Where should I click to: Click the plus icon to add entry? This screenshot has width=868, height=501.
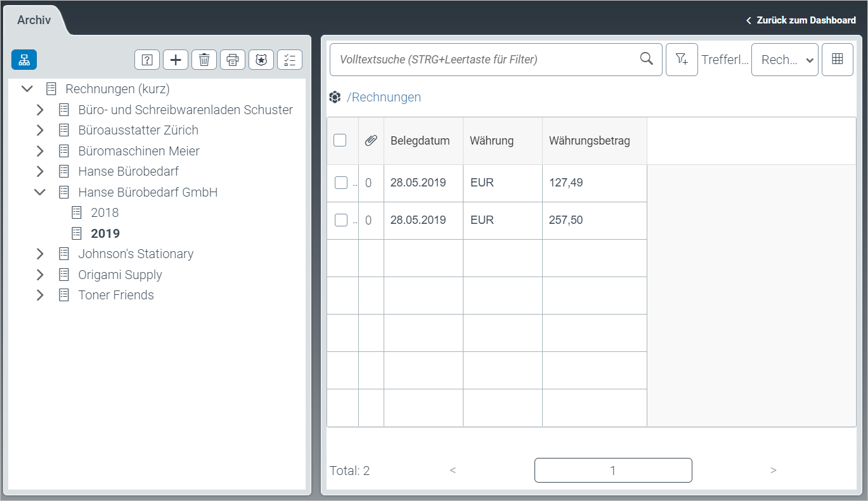[176, 60]
